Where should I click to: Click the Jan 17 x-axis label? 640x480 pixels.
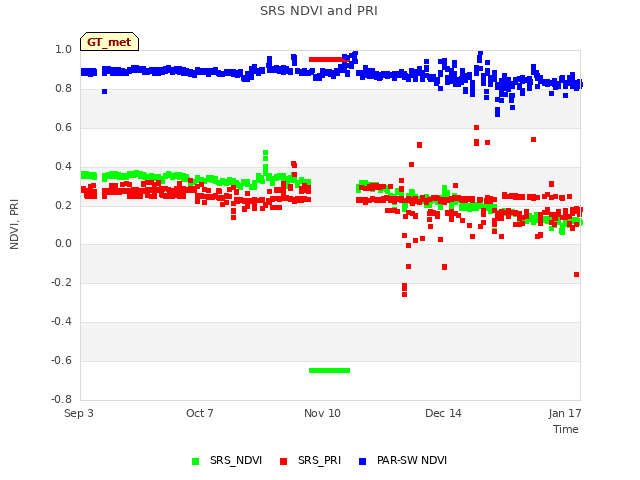point(565,413)
